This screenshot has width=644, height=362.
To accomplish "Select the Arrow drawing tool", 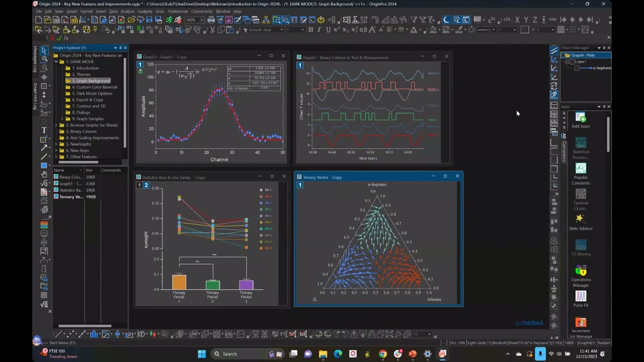I will click(x=44, y=147).
